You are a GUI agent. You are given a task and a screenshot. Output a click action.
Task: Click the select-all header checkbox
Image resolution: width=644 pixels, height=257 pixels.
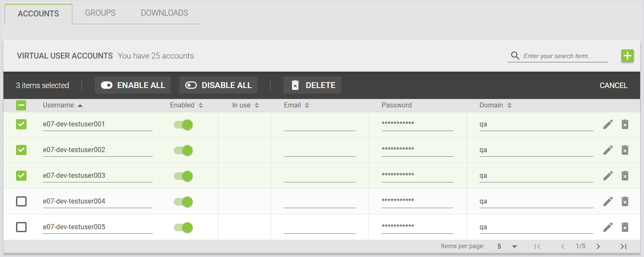[21, 105]
